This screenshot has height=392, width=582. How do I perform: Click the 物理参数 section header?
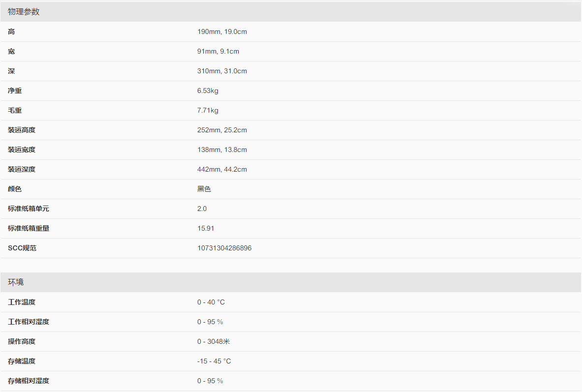tap(24, 12)
